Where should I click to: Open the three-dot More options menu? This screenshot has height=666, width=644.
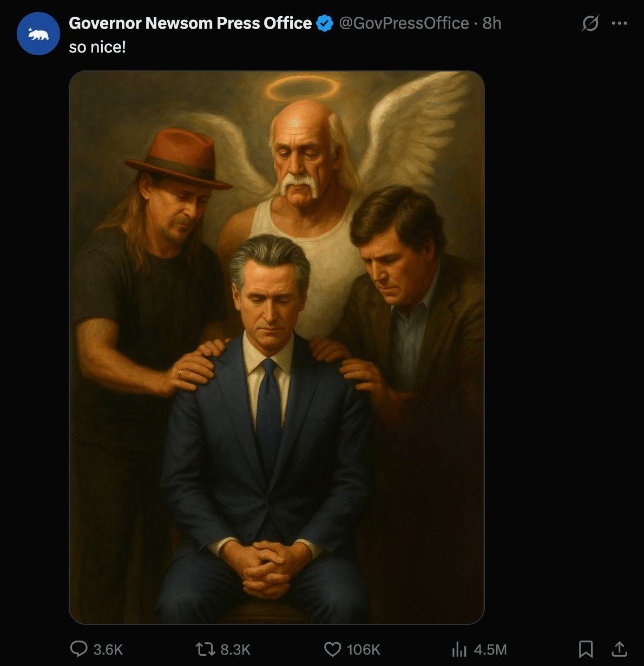click(619, 23)
